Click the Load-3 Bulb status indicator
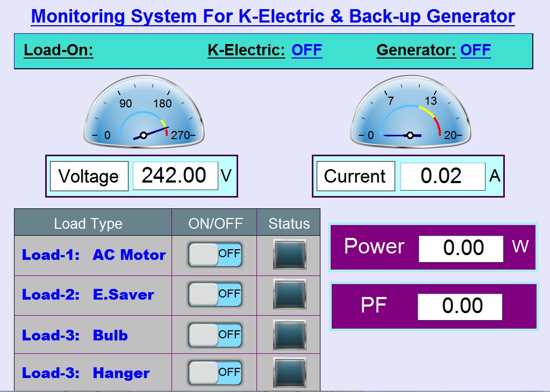Viewport: 550px width, 392px height. tap(289, 333)
